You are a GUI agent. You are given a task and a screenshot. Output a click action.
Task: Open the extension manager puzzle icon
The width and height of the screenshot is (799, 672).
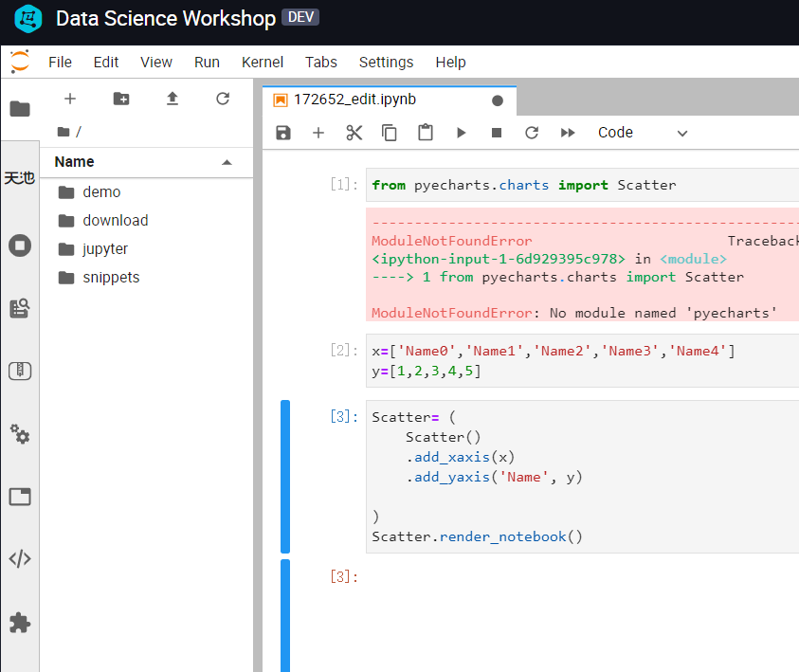click(x=20, y=623)
